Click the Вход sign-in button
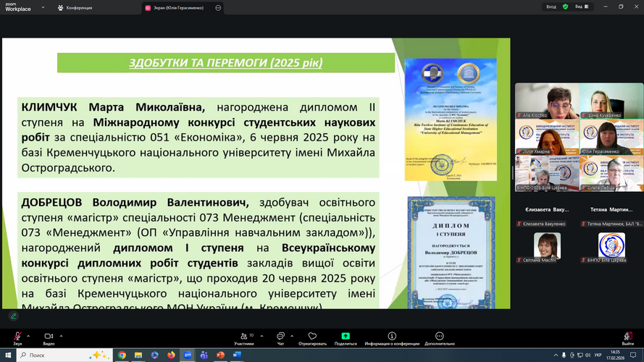This screenshot has width=644, height=362. 550,7
